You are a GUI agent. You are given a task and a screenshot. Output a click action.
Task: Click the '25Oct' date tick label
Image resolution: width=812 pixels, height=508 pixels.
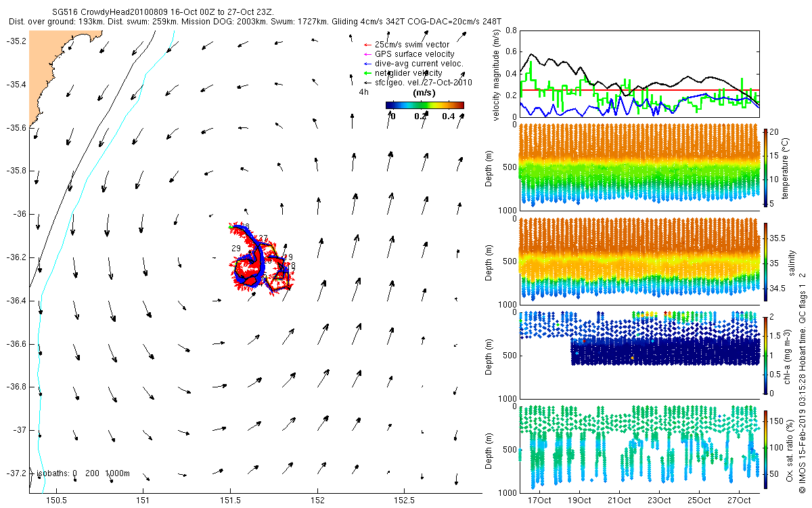click(700, 501)
